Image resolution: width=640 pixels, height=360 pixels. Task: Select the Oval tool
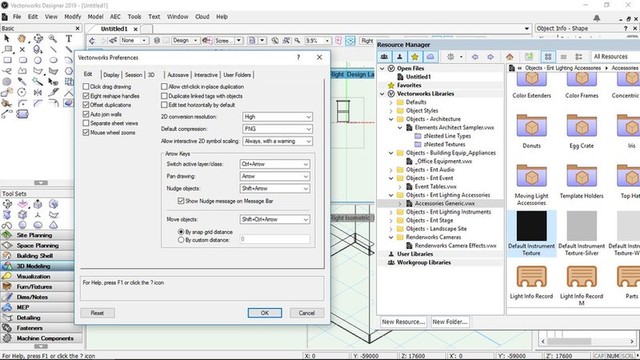53,60
